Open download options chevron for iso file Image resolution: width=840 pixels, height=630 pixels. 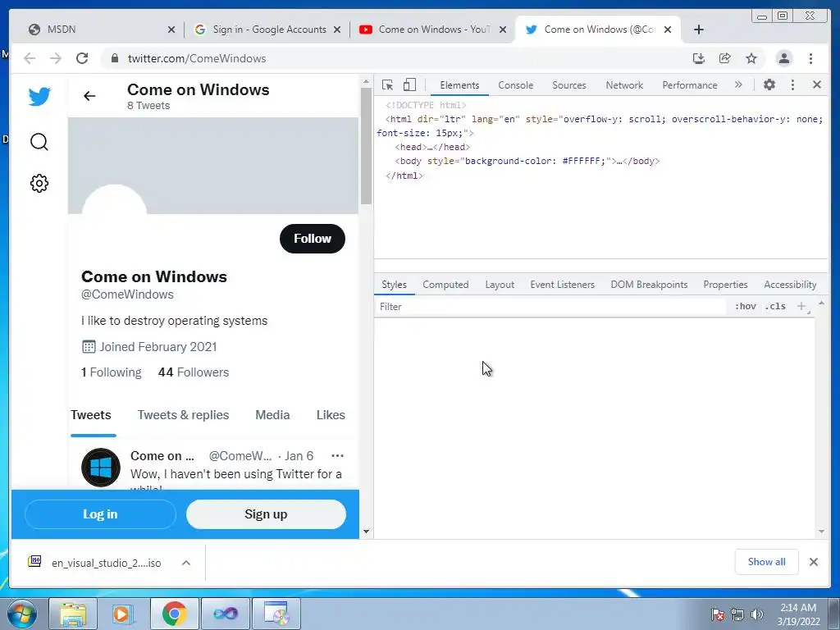click(x=186, y=563)
